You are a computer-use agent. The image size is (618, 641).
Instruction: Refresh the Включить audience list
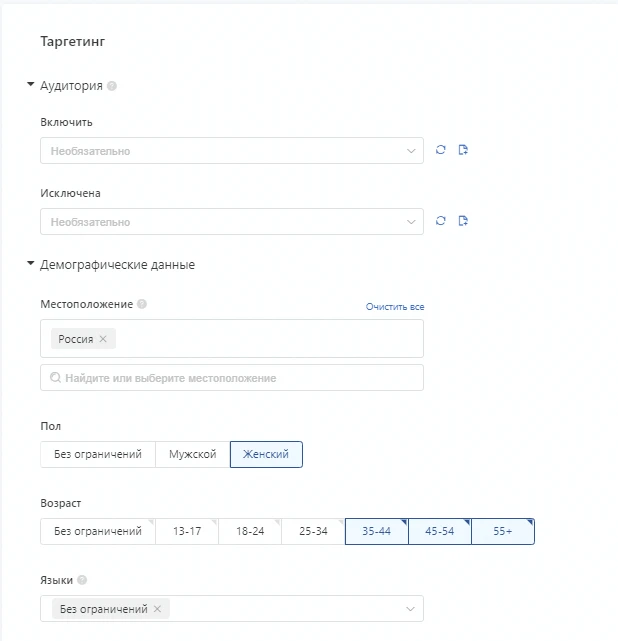point(440,150)
